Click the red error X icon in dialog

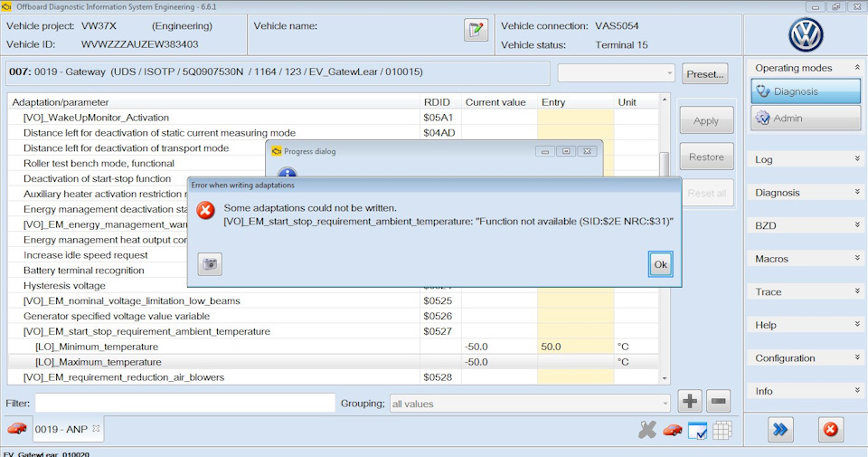[205, 210]
